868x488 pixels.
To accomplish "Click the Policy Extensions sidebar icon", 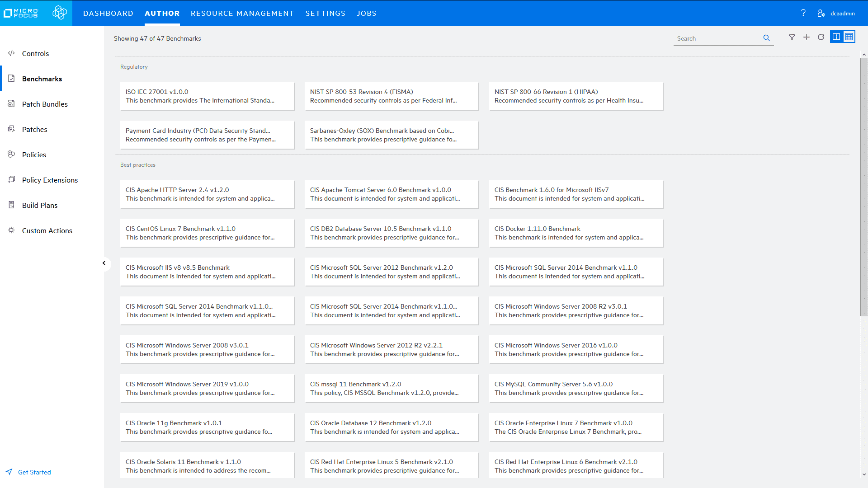I will click(11, 180).
